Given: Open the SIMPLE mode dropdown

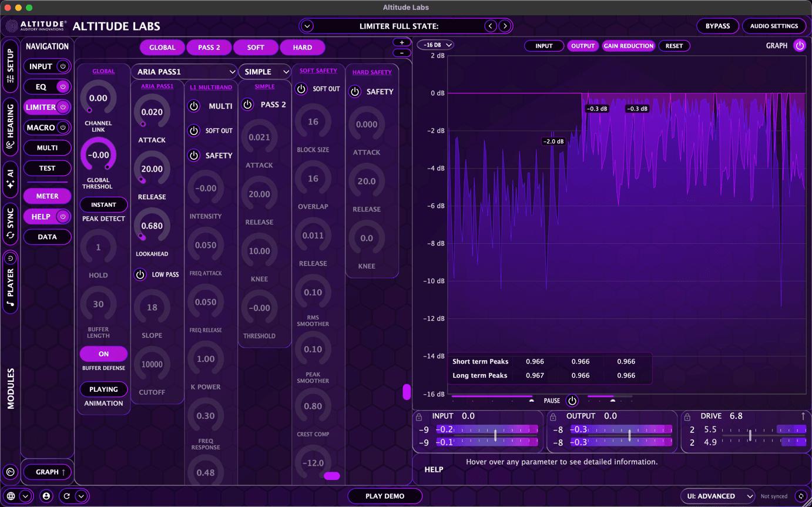Looking at the screenshot, I should click(x=264, y=71).
